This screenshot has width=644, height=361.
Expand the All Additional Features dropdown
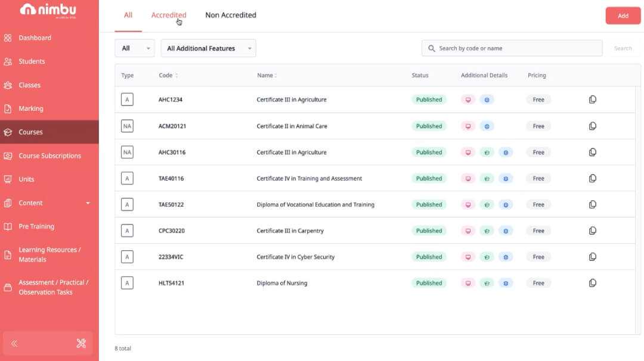tap(208, 48)
